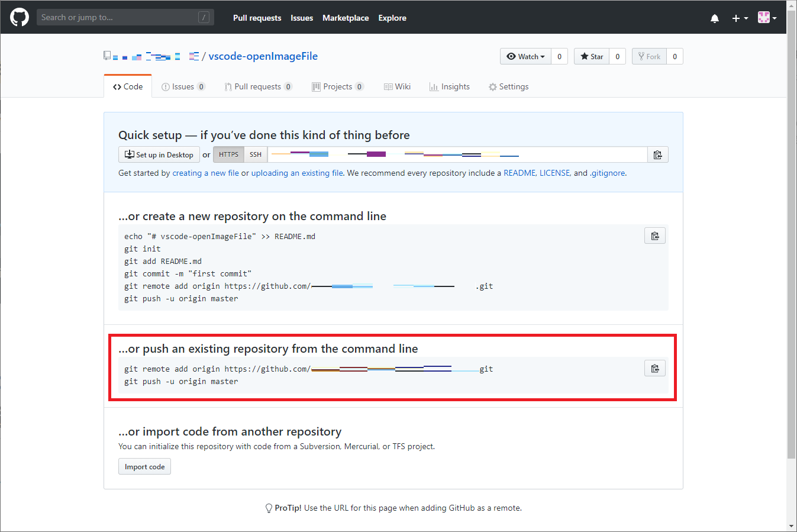Open the notifications bell
The width and height of the screenshot is (797, 532).
(715, 18)
